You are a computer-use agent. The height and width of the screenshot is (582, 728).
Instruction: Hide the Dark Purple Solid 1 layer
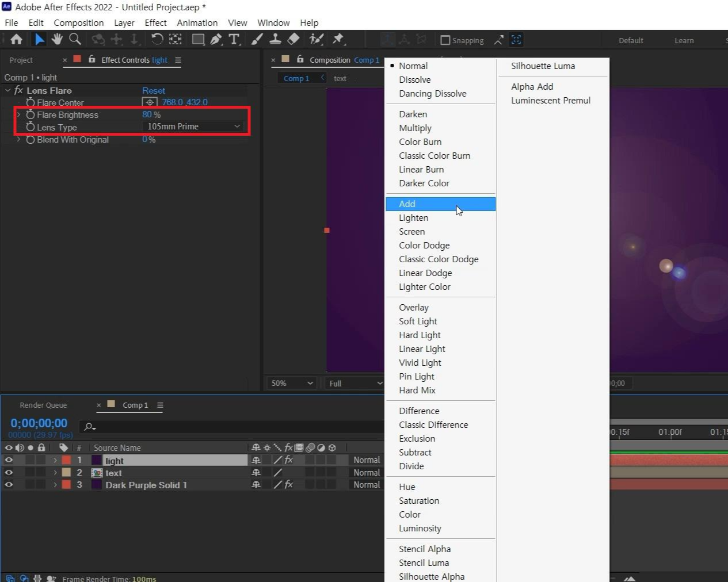(9, 484)
